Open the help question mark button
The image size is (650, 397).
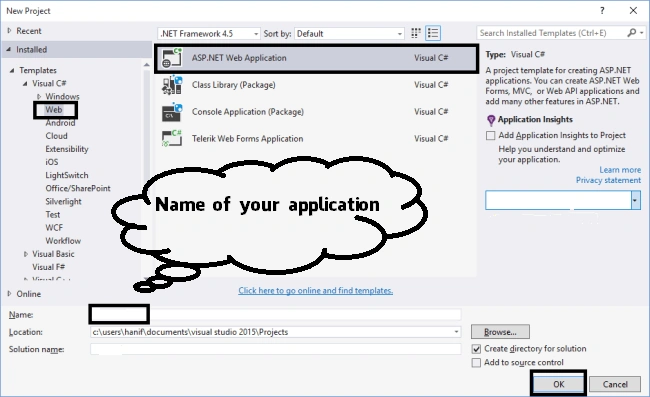click(x=602, y=11)
